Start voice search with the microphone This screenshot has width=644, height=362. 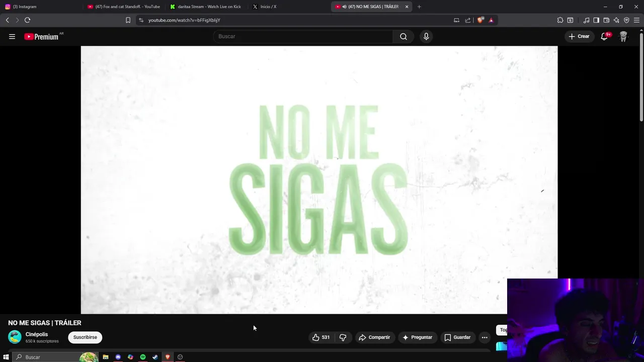[426, 36]
